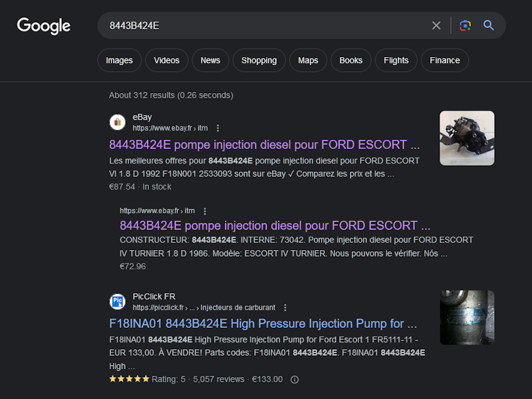Click the €87.54 · In stock price text
The height and width of the screenshot is (399, 532).
pos(140,187)
